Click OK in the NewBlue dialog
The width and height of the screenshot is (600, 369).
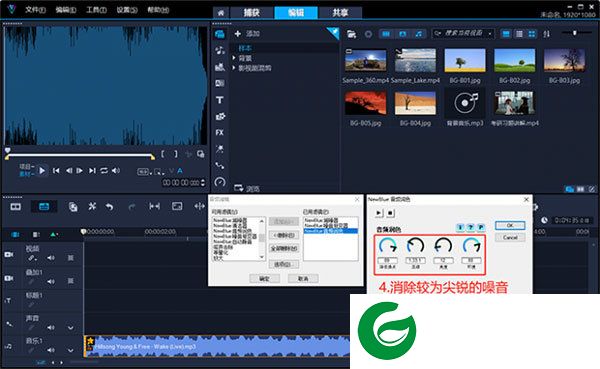(510, 225)
